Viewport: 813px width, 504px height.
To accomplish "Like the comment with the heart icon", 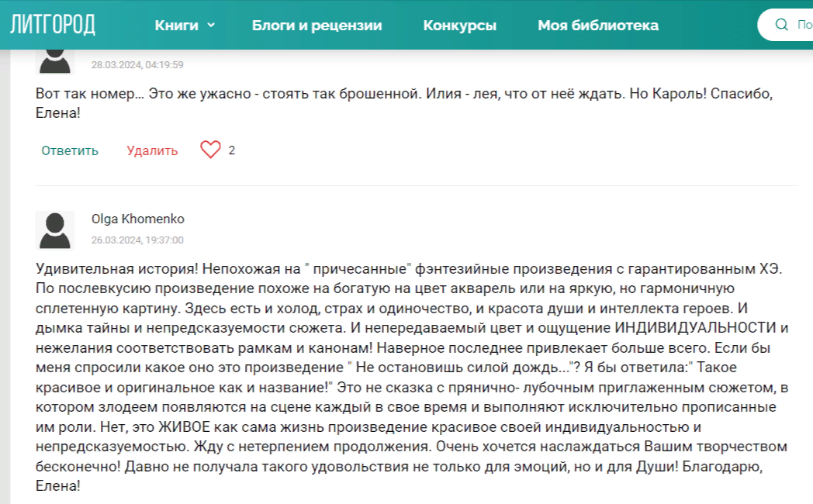I will (x=210, y=150).
